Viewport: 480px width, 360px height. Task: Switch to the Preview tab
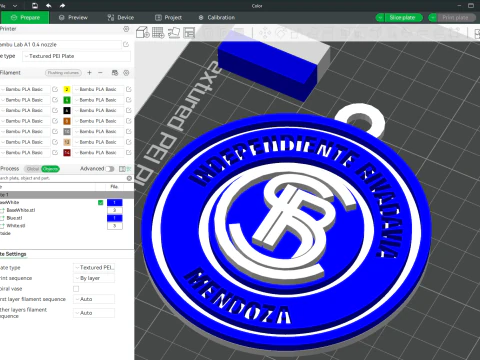[73, 18]
